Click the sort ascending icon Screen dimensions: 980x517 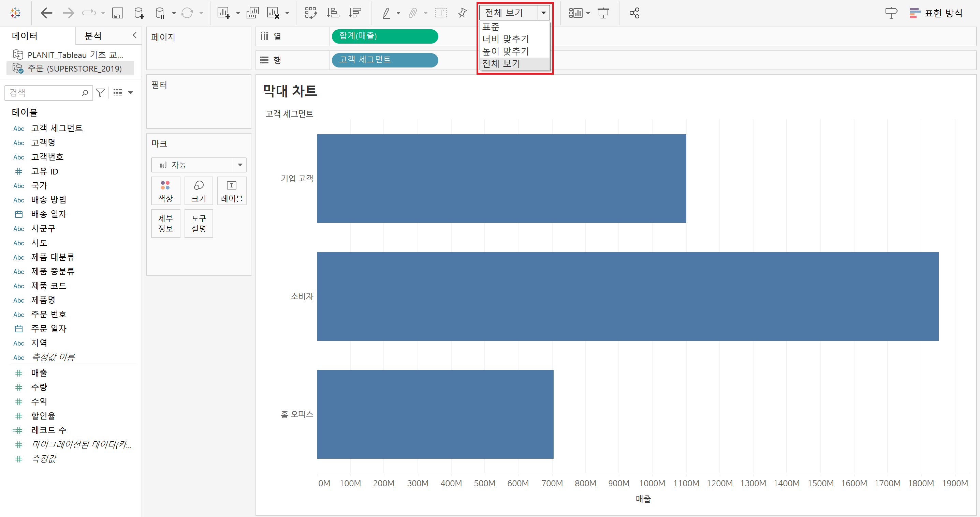333,13
